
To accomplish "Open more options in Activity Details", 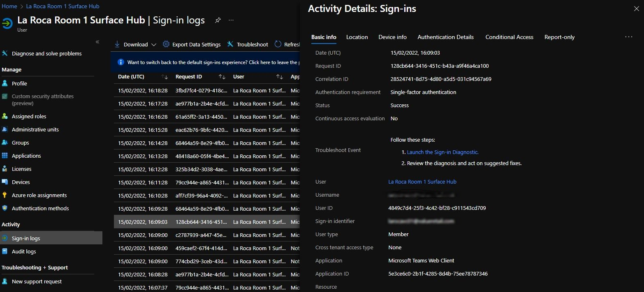I will point(628,37).
